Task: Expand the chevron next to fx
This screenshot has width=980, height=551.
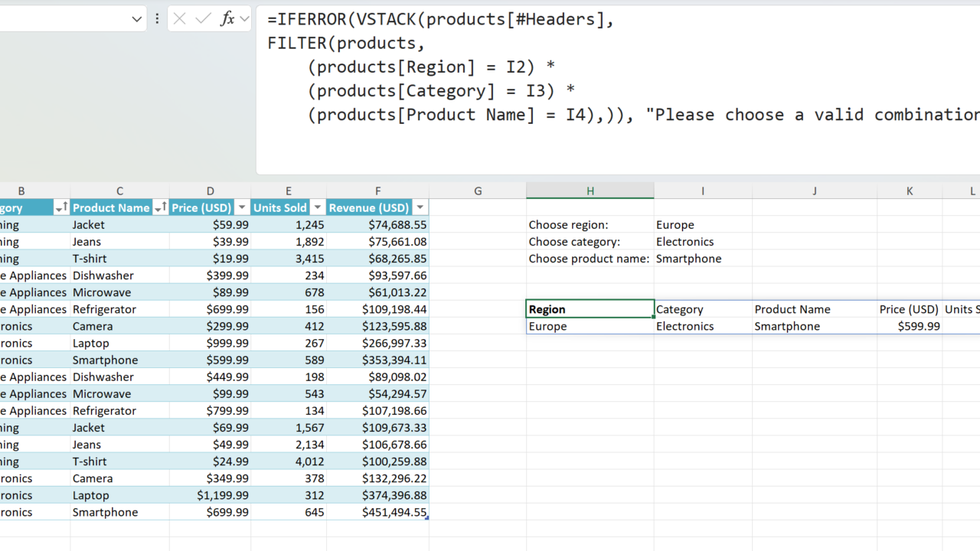Action: 244,19
